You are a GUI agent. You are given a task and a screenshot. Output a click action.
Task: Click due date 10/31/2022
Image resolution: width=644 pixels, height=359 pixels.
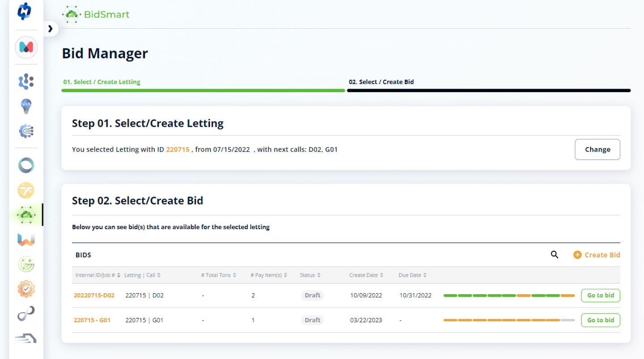click(x=416, y=295)
